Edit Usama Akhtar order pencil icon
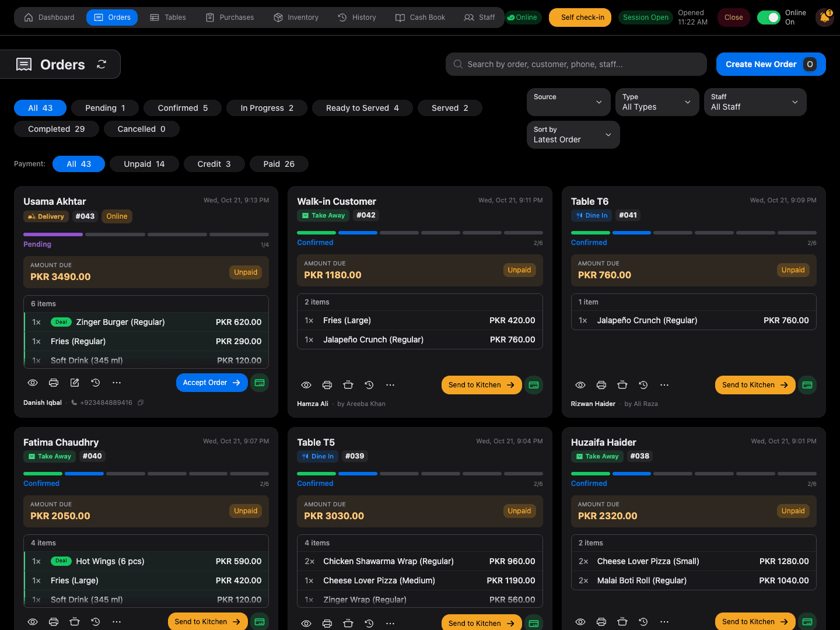The height and width of the screenshot is (630, 840). [x=75, y=383]
